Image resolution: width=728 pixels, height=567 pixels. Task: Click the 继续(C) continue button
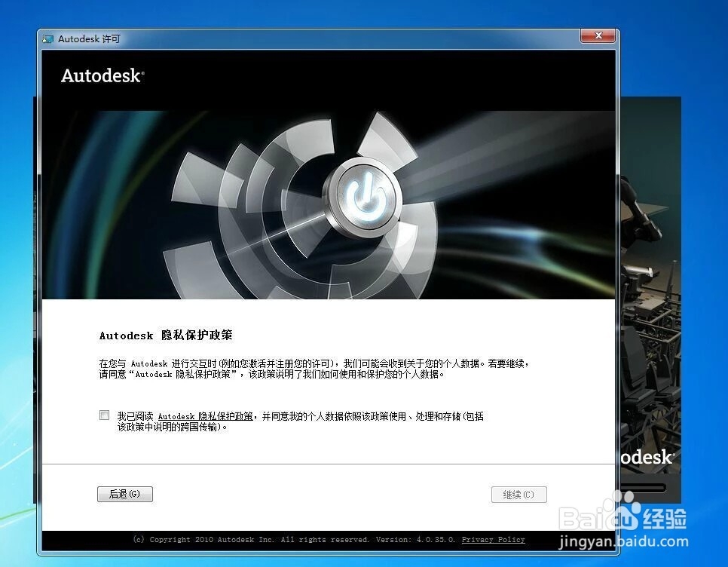(519, 495)
